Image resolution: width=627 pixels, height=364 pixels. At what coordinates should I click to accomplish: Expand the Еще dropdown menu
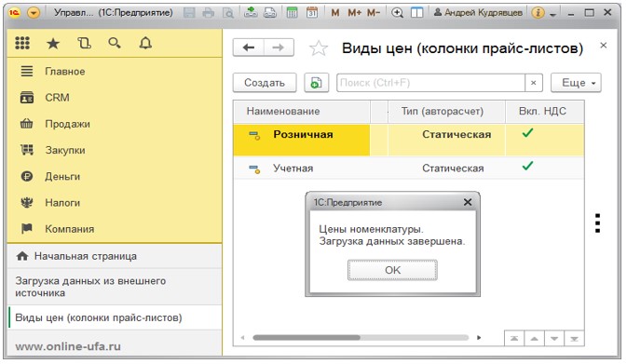click(576, 83)
